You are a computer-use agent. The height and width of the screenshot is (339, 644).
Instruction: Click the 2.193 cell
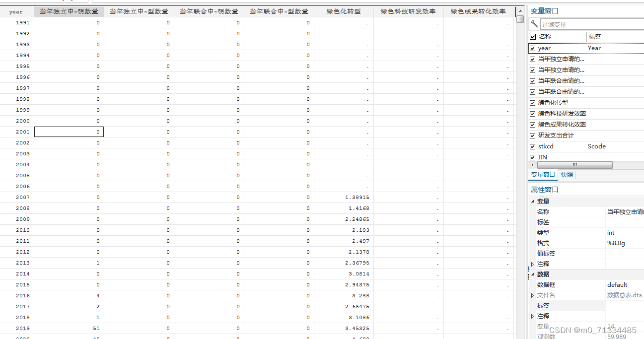344,230
